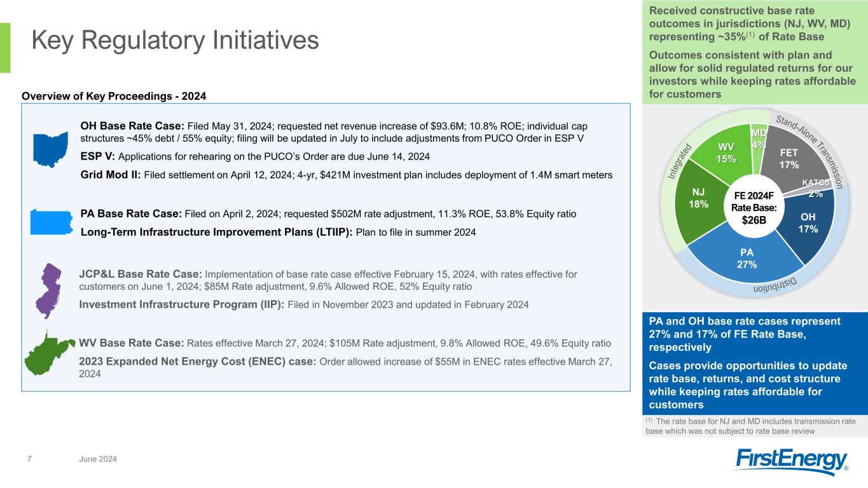This screenshot has width=868, height=488.
Task: Click the MD 4% chart slice
Action: click(758, 140)
